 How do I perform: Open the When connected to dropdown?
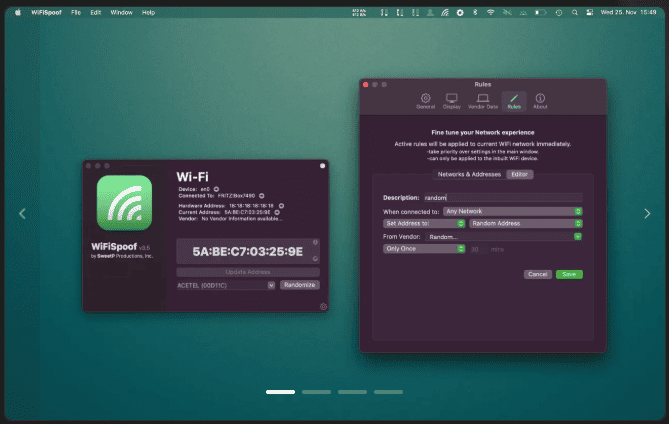[x=512, y=211]
